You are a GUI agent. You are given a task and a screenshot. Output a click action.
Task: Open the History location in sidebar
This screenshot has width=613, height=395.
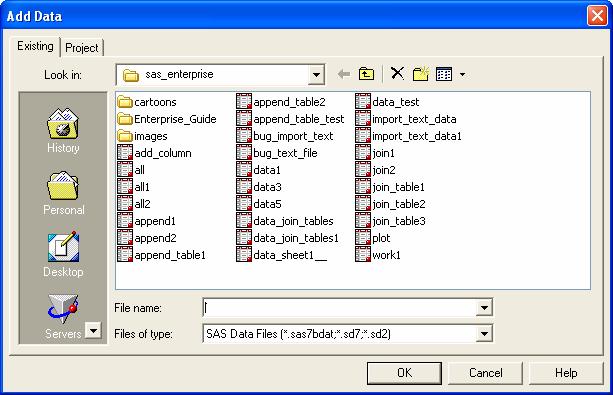(63, 131)
